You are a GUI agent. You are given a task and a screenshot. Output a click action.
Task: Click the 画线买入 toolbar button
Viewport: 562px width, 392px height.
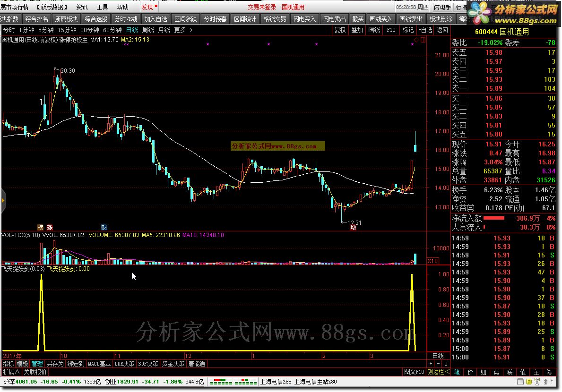pos(381,19)
